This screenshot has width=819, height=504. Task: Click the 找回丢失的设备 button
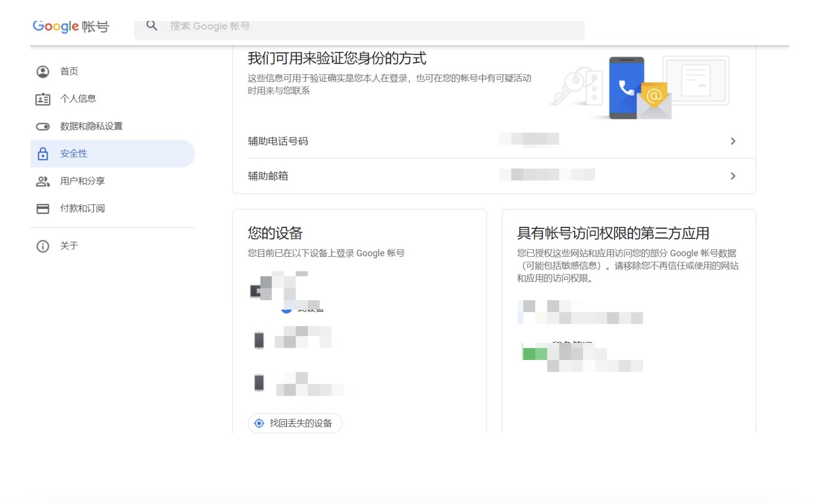pyautogui.click(x=295, y=423)
